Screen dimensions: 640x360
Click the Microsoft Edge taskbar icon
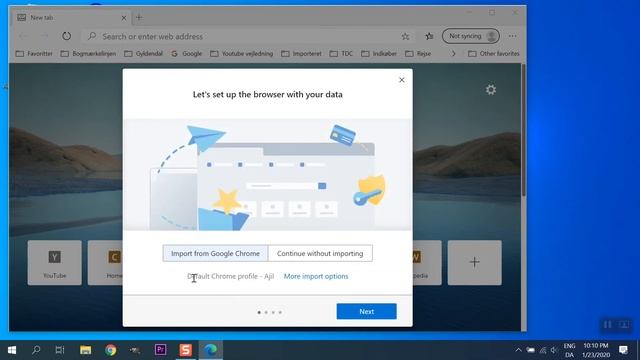[x=211, y=350]
